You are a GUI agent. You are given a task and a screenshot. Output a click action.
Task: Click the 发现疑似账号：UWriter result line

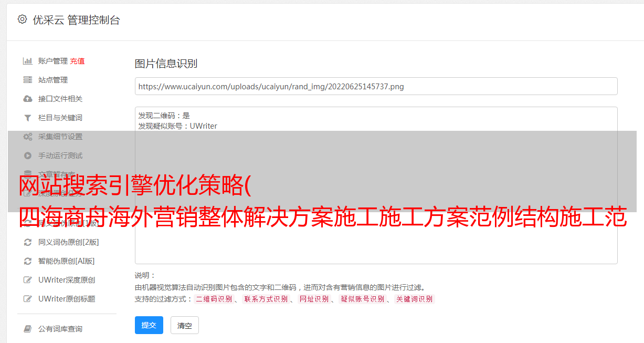(178, 126)
